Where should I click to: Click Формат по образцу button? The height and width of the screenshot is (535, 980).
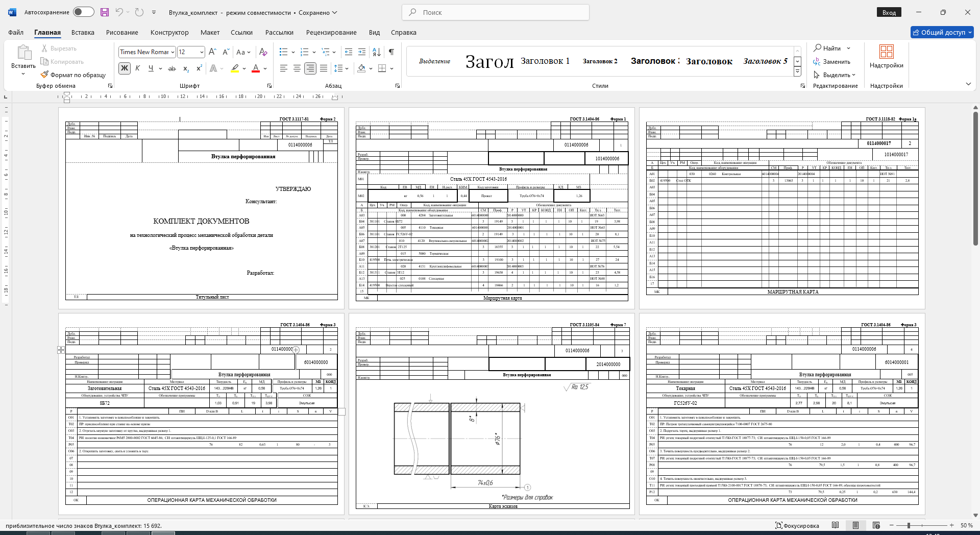pos(73,75)
